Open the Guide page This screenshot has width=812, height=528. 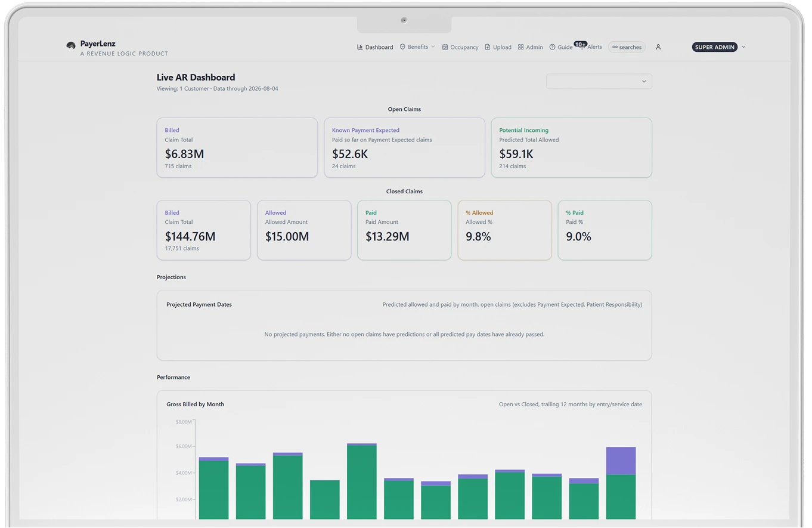(x=560, y=47)
